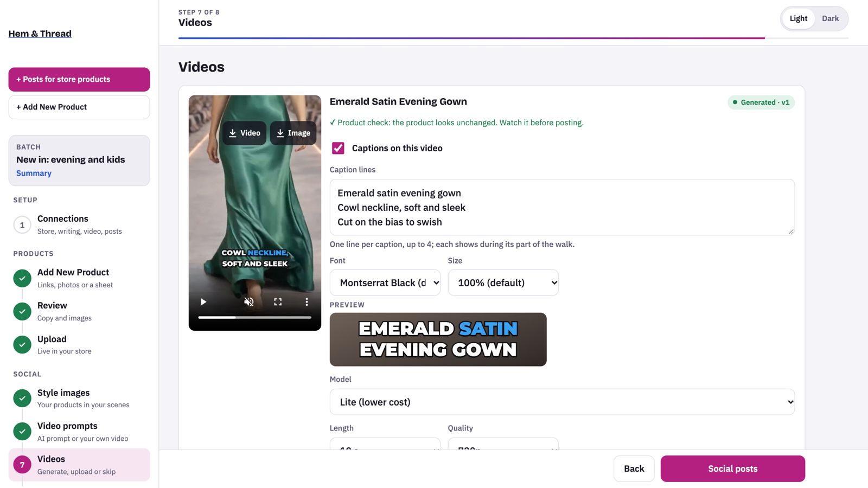Select the Videos step in sidebar
The width and height of the screenshot is (868, 488).
pyautogui.click(x=79, y=465)
